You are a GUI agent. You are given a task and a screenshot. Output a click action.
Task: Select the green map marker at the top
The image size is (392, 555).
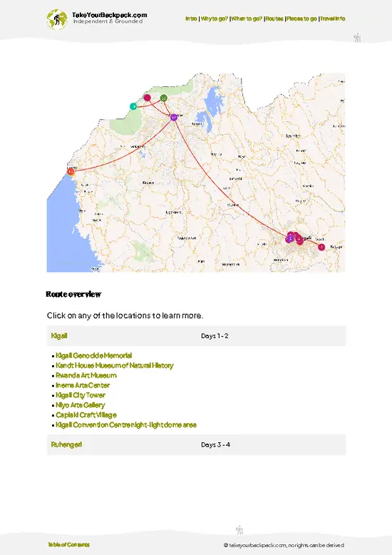[163, 98]
